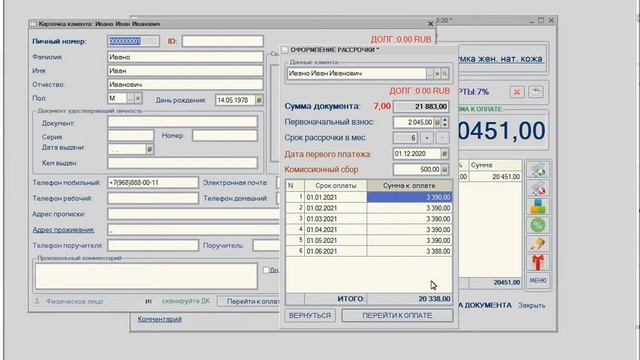This screenshot has width=640, height=360.
Task: Clear the Пол field with x button
Action: 138,98
